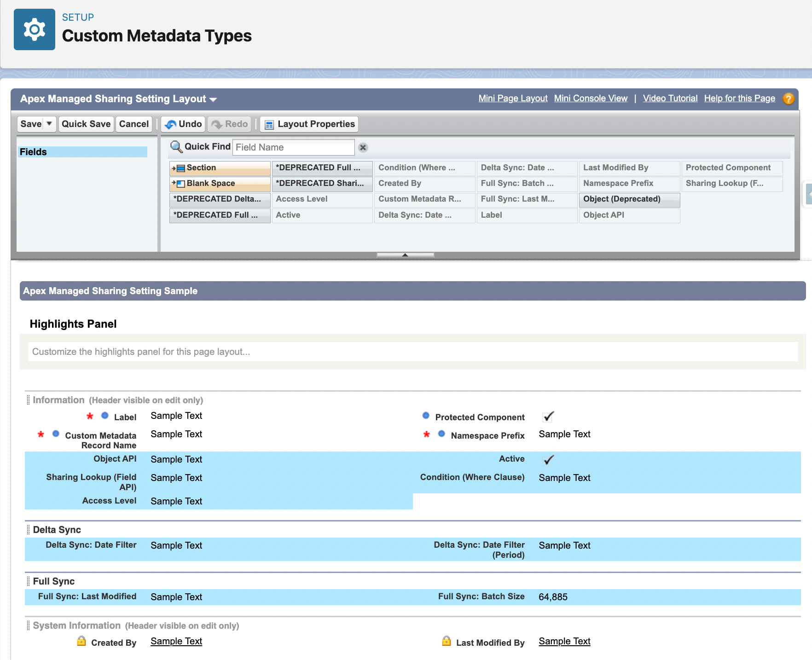Clear the Quick Find search box

[x=363, y=148]
